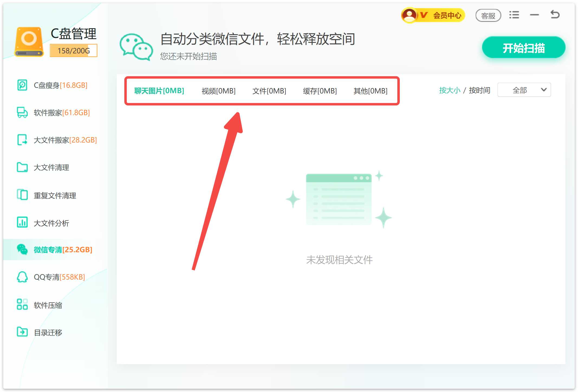
Task: Click the 158/200G disk usage bar
Action: click(73, 51)
